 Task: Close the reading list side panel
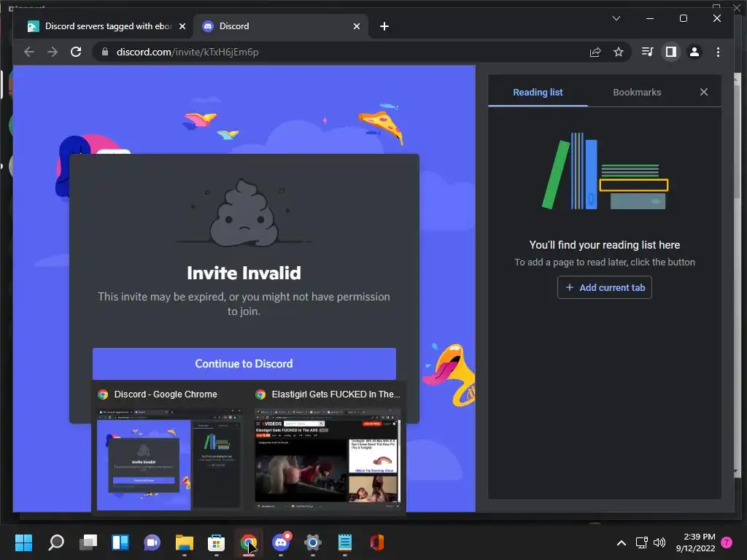coord(704,92)
